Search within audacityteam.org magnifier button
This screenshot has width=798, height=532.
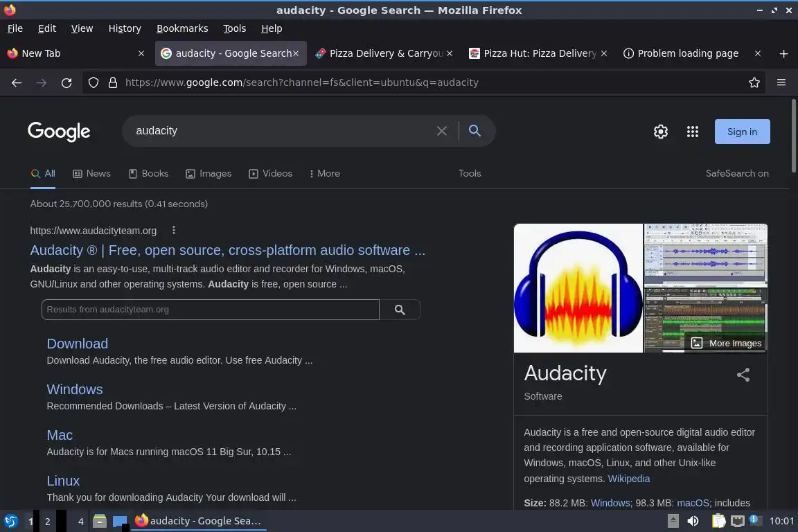coord(400,310)
